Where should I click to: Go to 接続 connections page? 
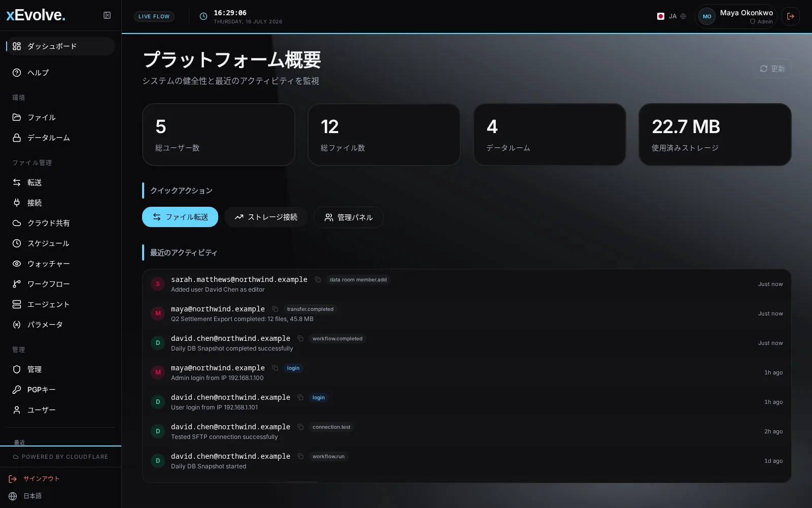click(x=60, y=203)
